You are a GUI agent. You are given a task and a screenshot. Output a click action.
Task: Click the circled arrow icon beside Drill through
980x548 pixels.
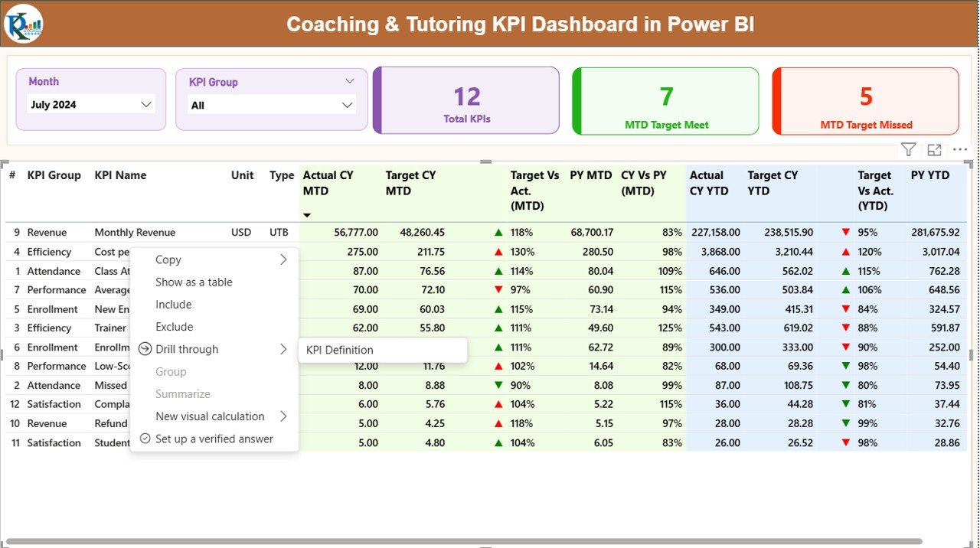coord(145,349)
